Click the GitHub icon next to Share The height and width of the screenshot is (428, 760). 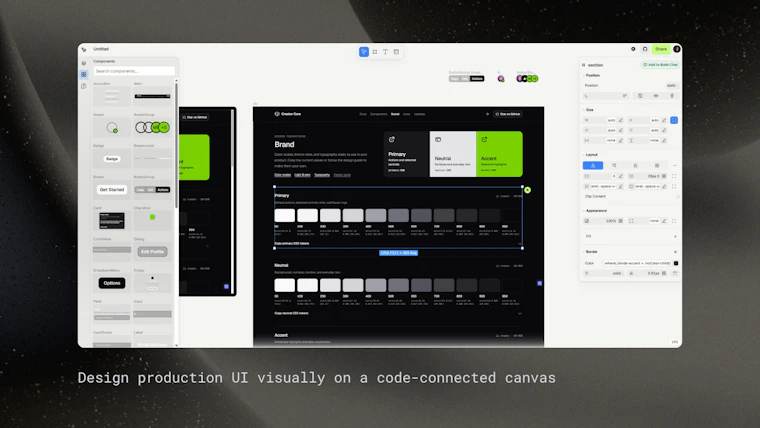(645, 49)
